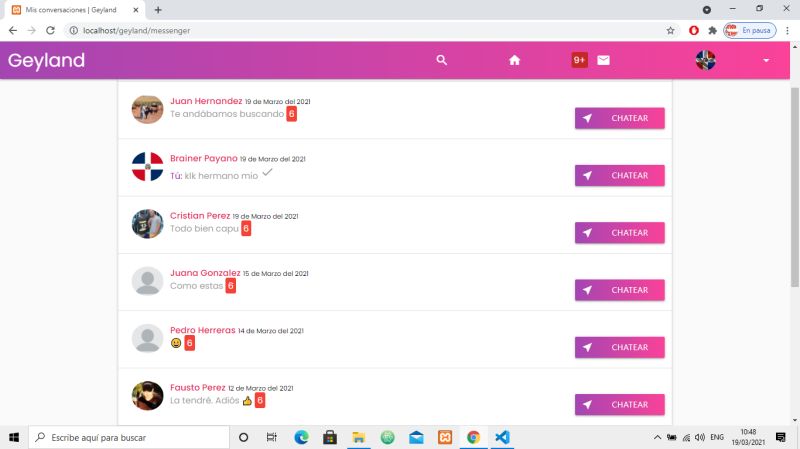Click Cristian Perez's avatar photo
800x449 pixels.
tap(147, 223)
